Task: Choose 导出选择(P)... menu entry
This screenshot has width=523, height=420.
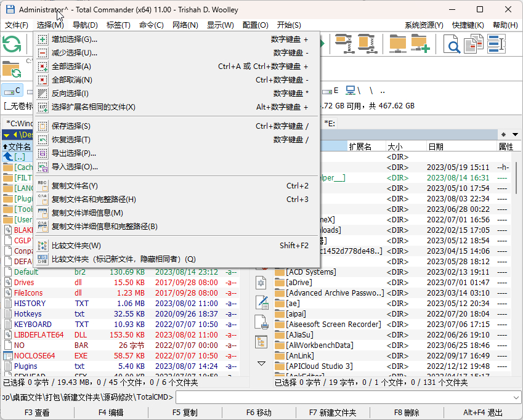Action: (x=177, y=153)
